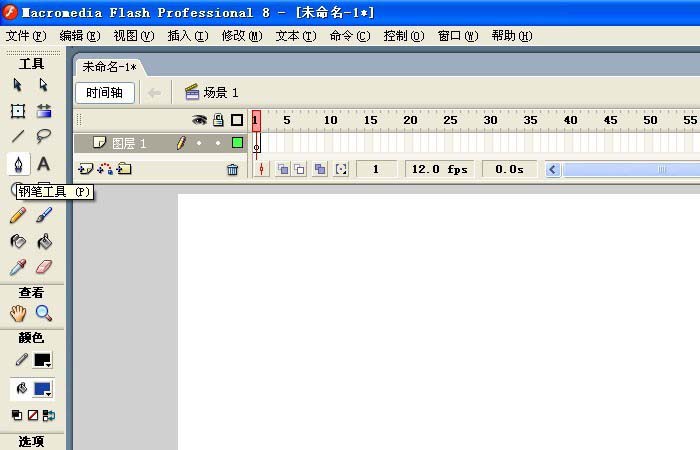
Task: Center the frame in timeline
Action: click(x=262, y=169)
